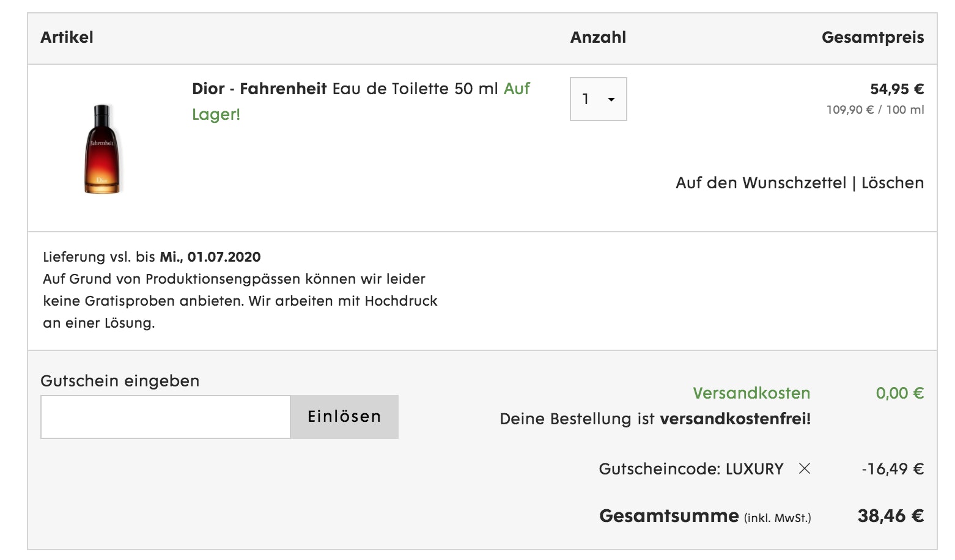
Task: Select the Artikel column header
Action: tap(67, 37)
